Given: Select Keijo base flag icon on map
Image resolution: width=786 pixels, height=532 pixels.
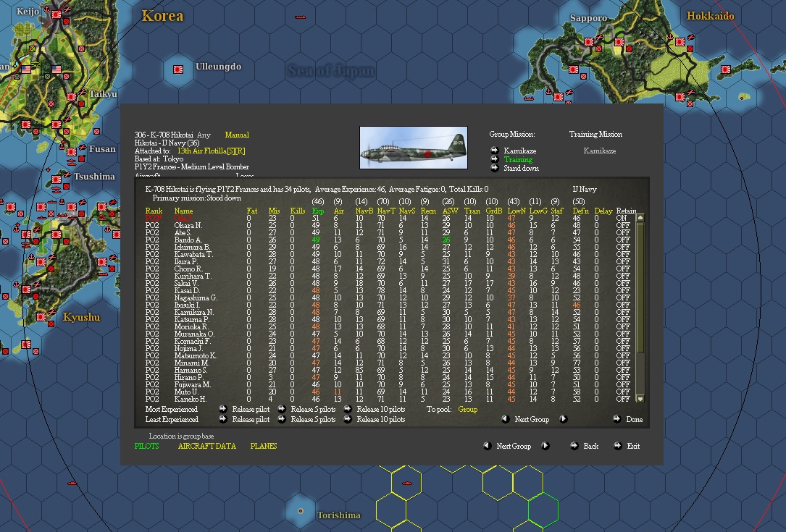Looking at the screenshot, I should 57,14.
